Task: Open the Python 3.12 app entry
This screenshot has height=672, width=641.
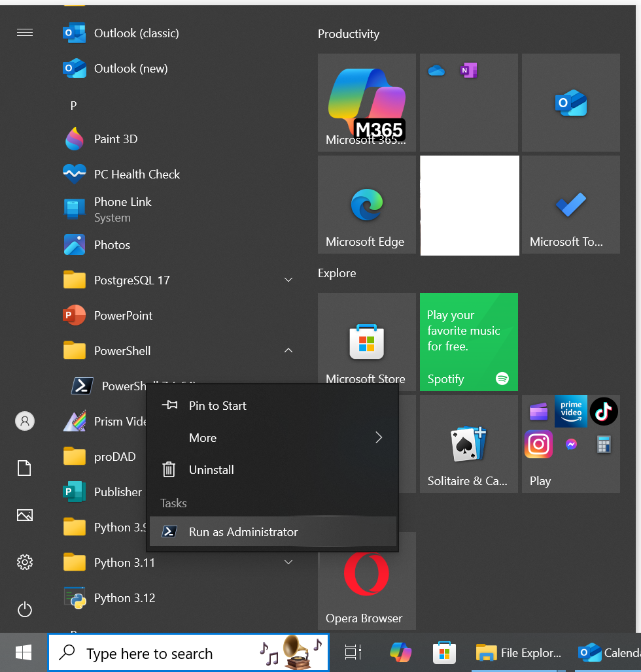Action: click(178, 598)
